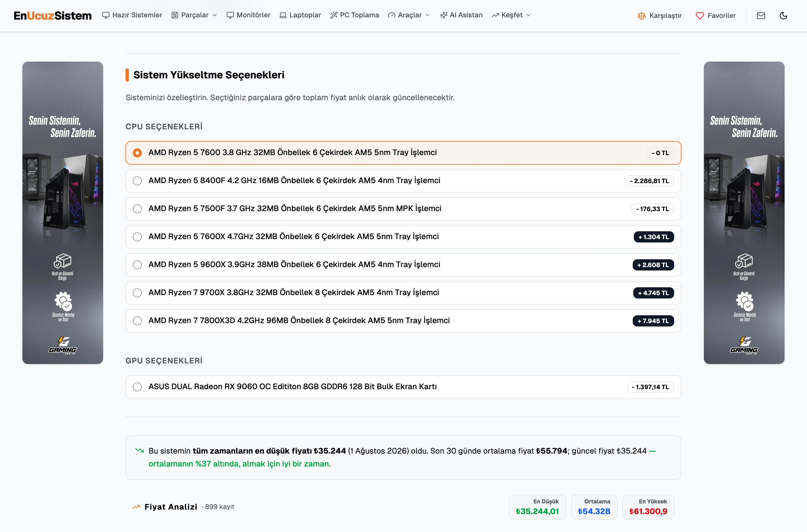
Task: Select the ASUS DUAL Radeon RX 9060 radio
Action: [137, 387]
